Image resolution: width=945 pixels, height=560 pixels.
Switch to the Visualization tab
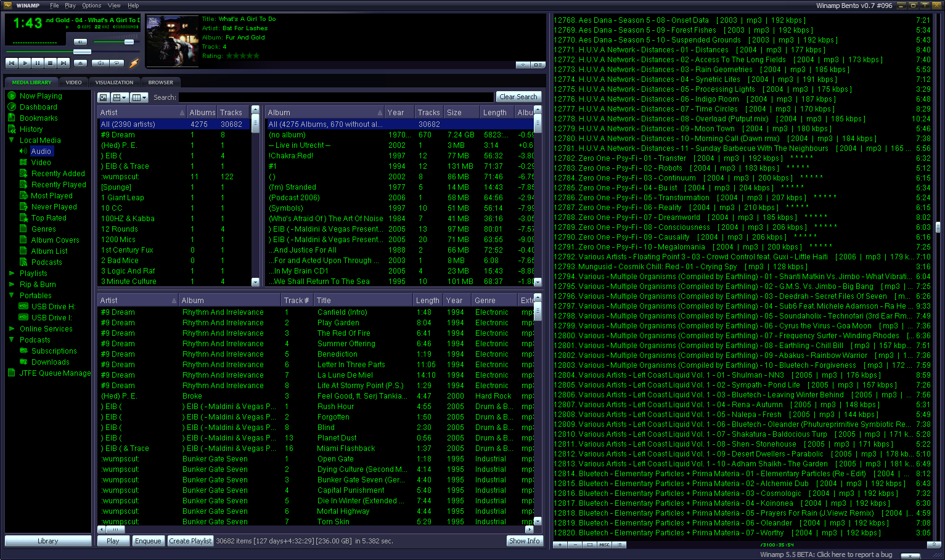(114, 83)
